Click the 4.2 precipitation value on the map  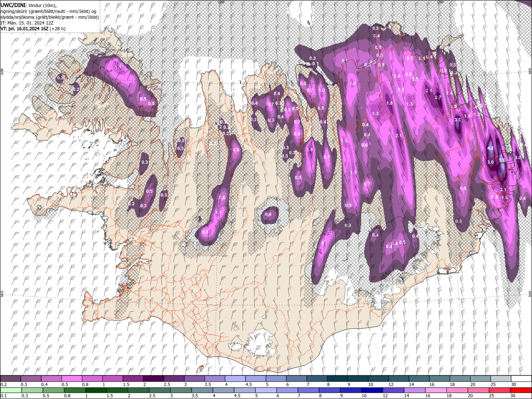(490, 148)
